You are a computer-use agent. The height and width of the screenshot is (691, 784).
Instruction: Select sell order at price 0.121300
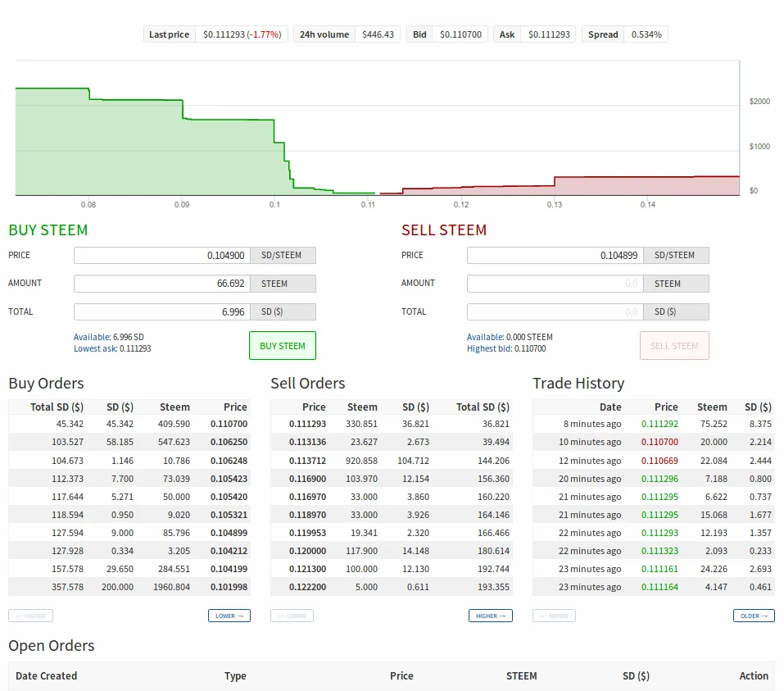point(392,568)
